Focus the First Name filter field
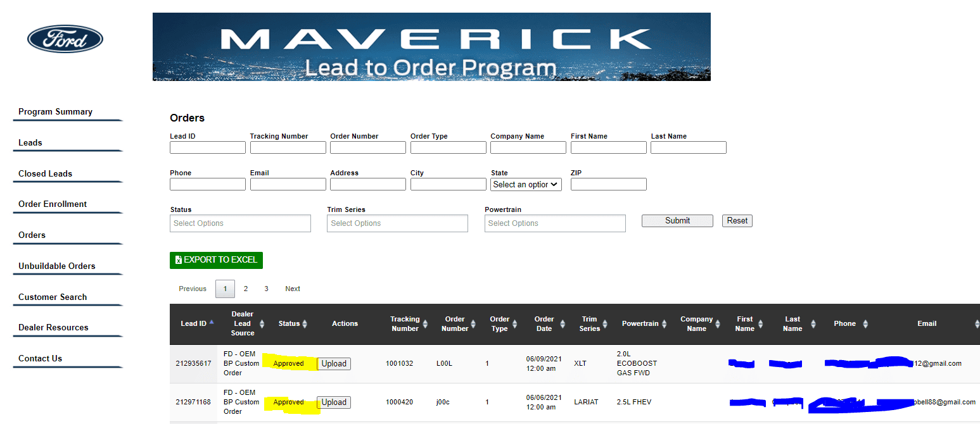Screen dimensions: 980x424 pos(609,147)
